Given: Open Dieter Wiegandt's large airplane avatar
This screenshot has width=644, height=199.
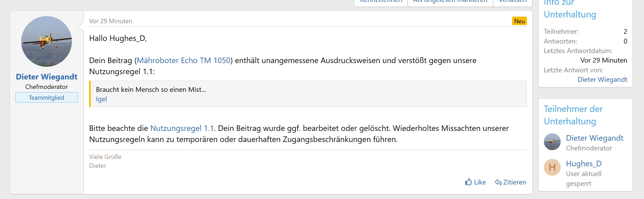Looking at the screenshot, I should (x=47, y=41).
